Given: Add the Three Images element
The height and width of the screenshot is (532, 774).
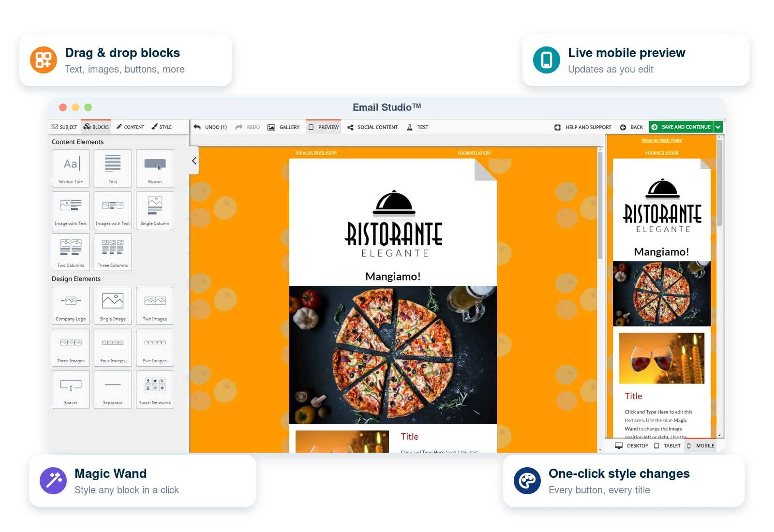Looking at the screenshot, I should 71,348.
